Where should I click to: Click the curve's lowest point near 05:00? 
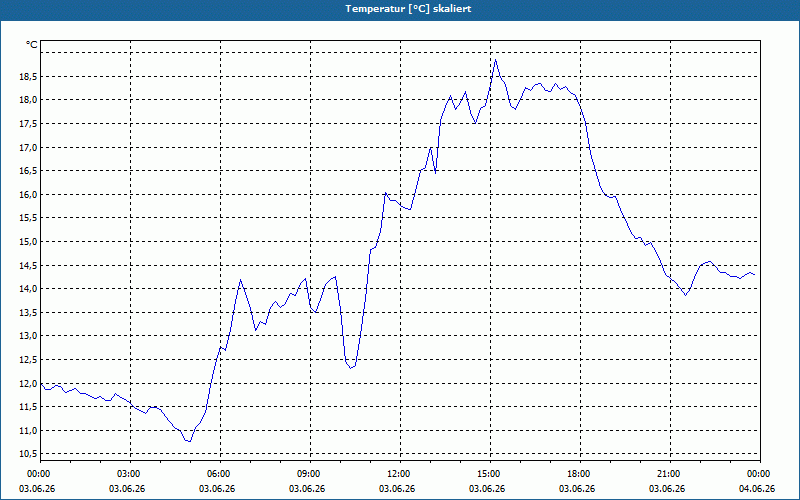click(190, 441)
